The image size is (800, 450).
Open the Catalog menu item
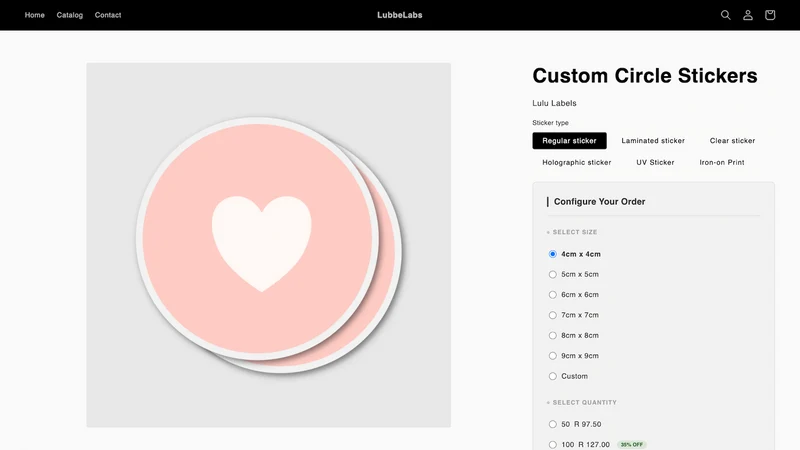pyautogui.click(x=69, y=15)
